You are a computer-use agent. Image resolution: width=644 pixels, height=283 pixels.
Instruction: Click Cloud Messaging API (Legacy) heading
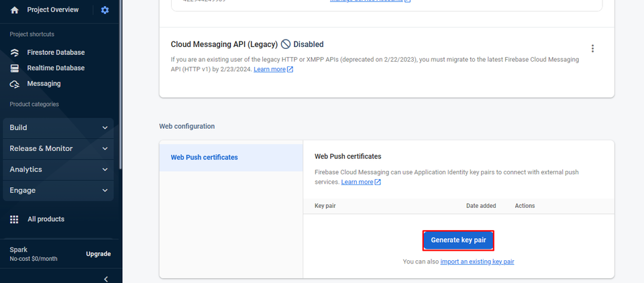click(x=224, y=44)
